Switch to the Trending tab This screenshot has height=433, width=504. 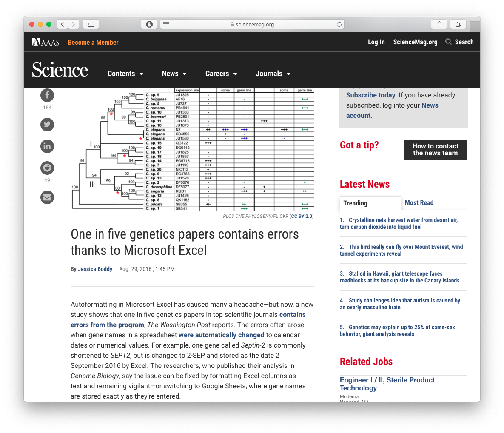(x=370, y=203)
